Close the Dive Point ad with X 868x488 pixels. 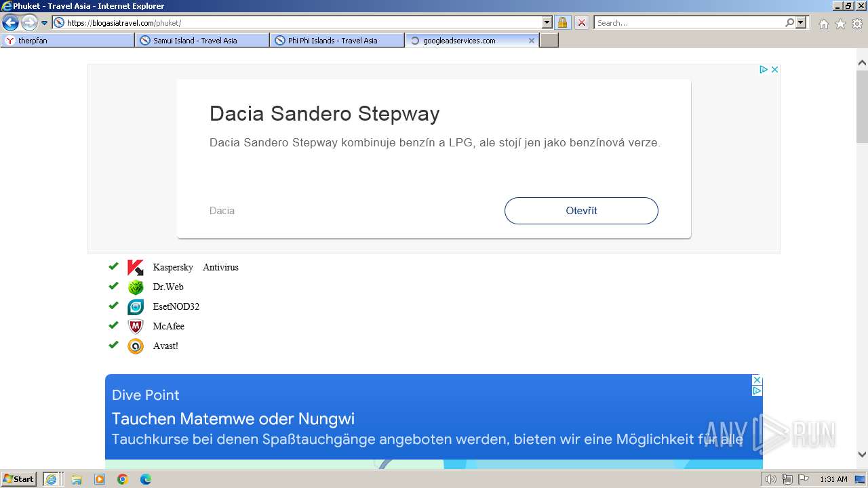(x=757, y=380)
